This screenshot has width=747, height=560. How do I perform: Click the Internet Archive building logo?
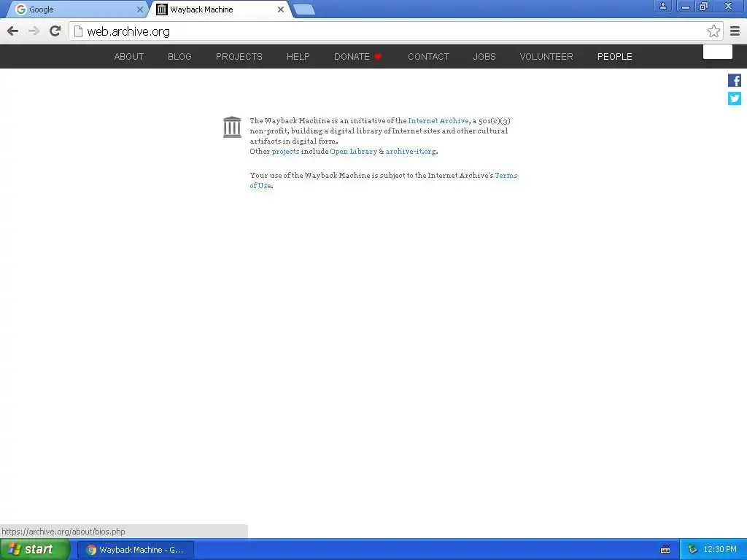[x=232, y=127]
